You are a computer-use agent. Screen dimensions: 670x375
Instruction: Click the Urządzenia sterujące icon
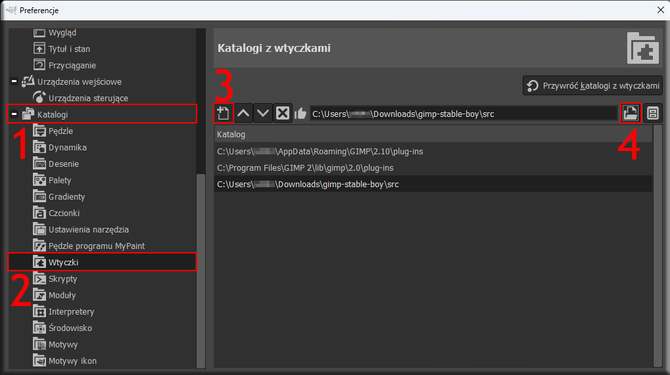click(x=39, y=98)
